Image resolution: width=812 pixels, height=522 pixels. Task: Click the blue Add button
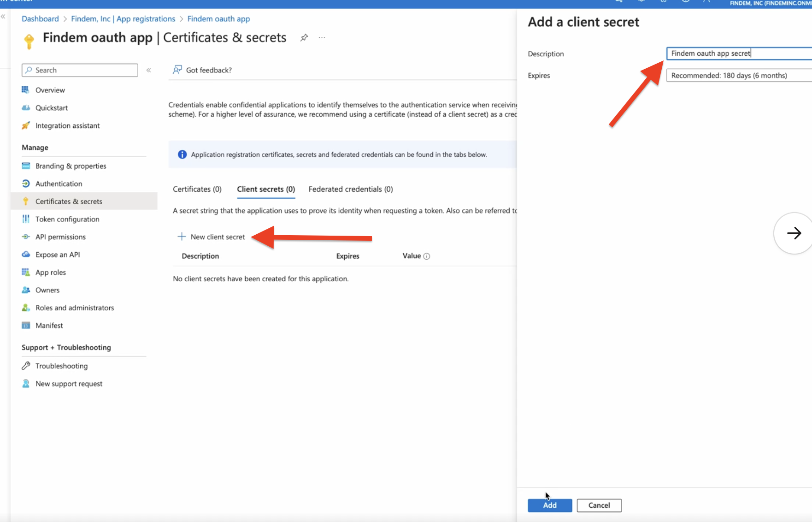pos(550,505)
